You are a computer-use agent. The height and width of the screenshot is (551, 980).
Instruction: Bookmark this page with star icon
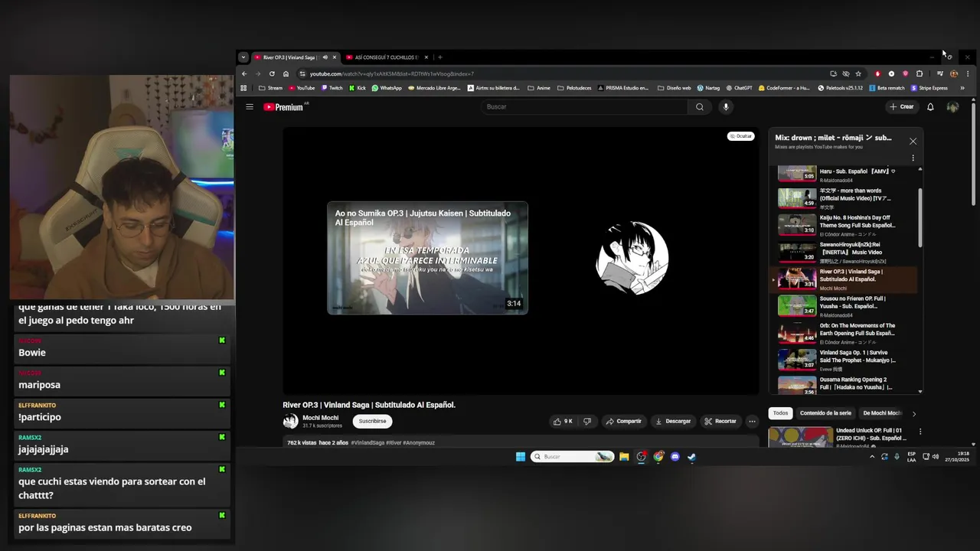tap(858, 74)
